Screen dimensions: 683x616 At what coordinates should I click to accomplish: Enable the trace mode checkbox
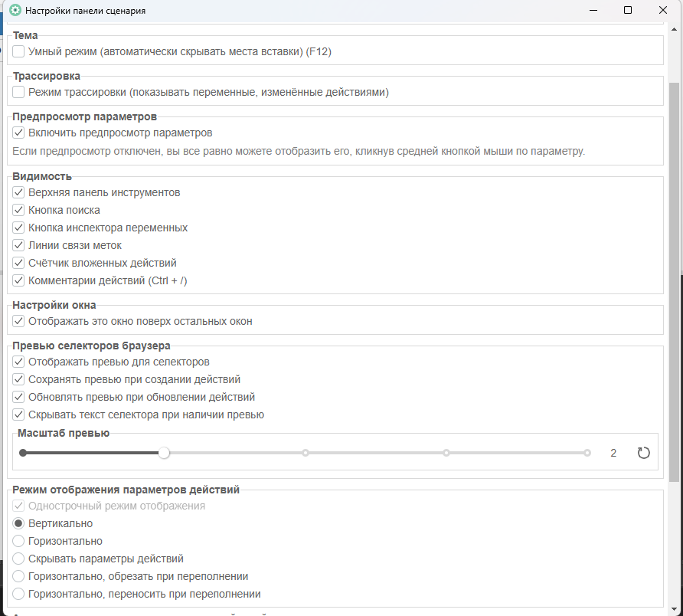click(19, 93)
